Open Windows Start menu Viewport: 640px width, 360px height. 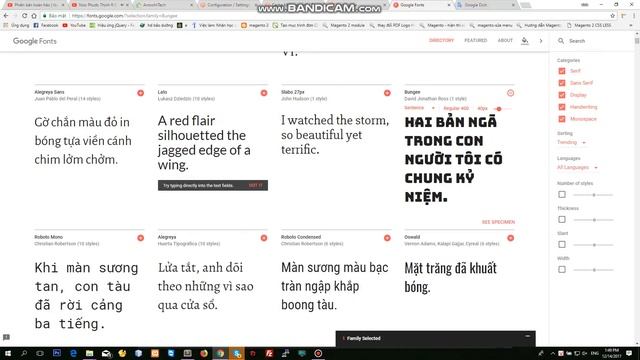tap(7, 353)
